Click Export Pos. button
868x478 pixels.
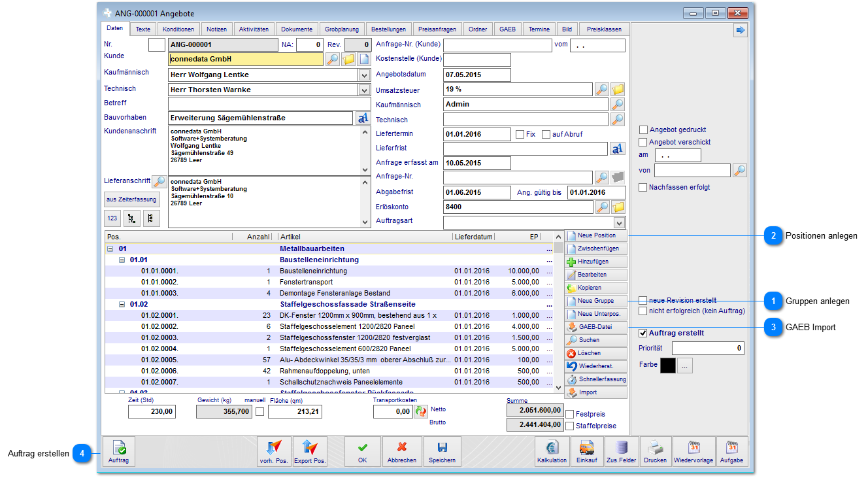(310, 452)
